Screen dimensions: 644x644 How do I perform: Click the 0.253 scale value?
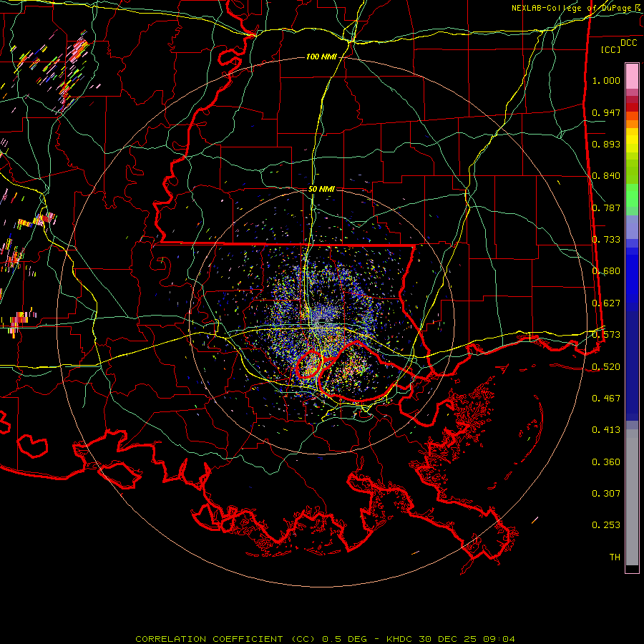(606, 525)
